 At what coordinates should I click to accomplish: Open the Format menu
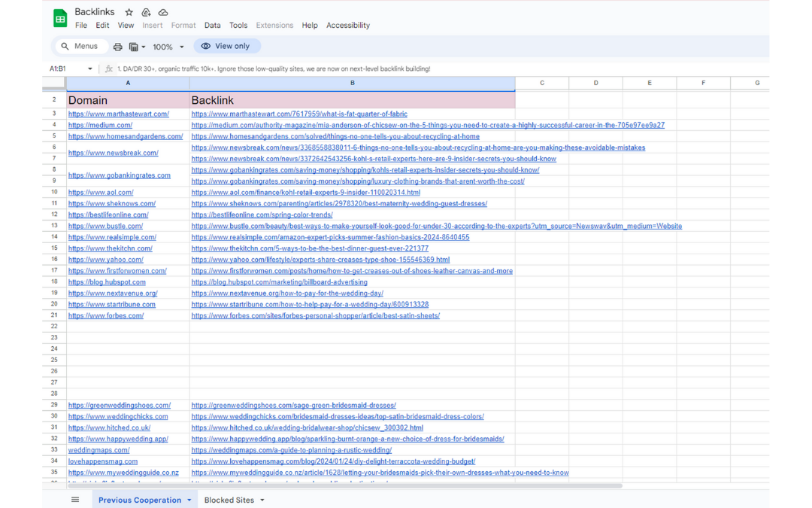[183, 25]
